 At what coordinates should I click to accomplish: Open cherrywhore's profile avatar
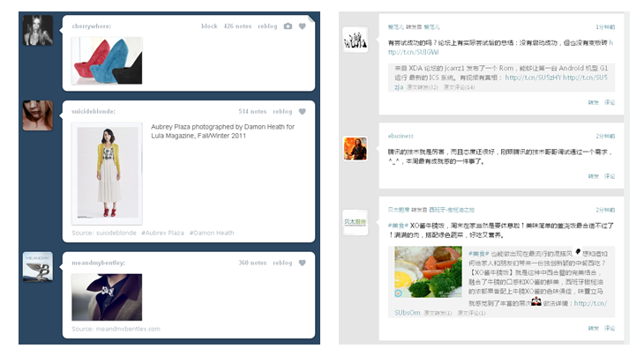tap(38, 30)
